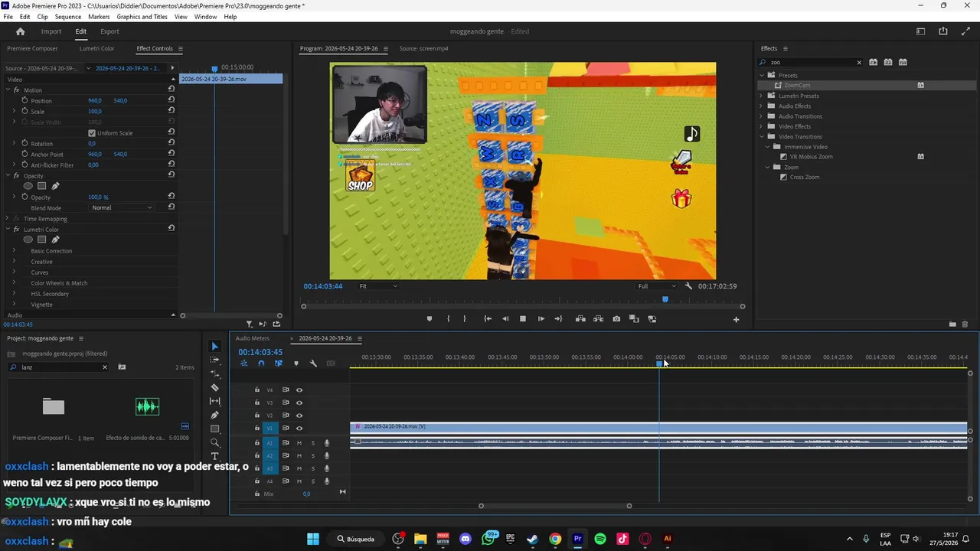This screenshot has width=980, height=551.
Task: Select the Pen tool in timeline toolbar
Action: click(215, 415)
